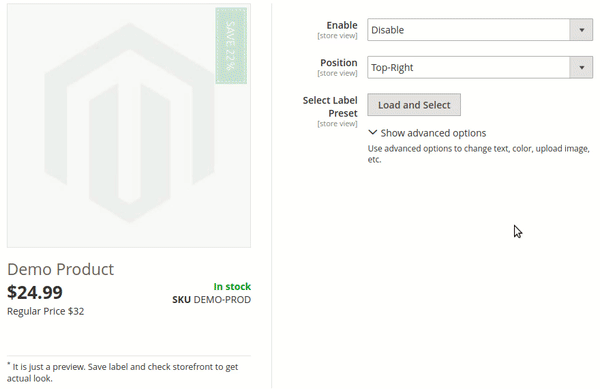The image size is (600, 389).
Task: Click the chevron icon beside Show advanced options
Action: (372, 133)
